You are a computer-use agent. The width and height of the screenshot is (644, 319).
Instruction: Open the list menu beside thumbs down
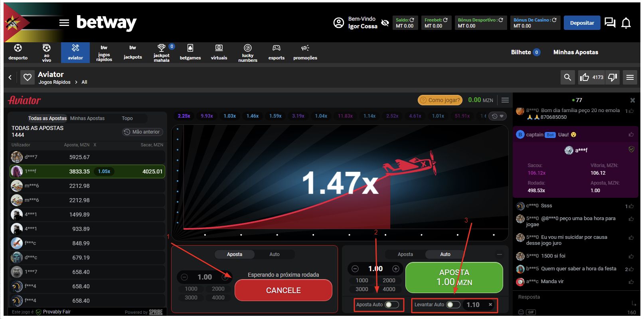pyautogui.click(x=630, y=77)
